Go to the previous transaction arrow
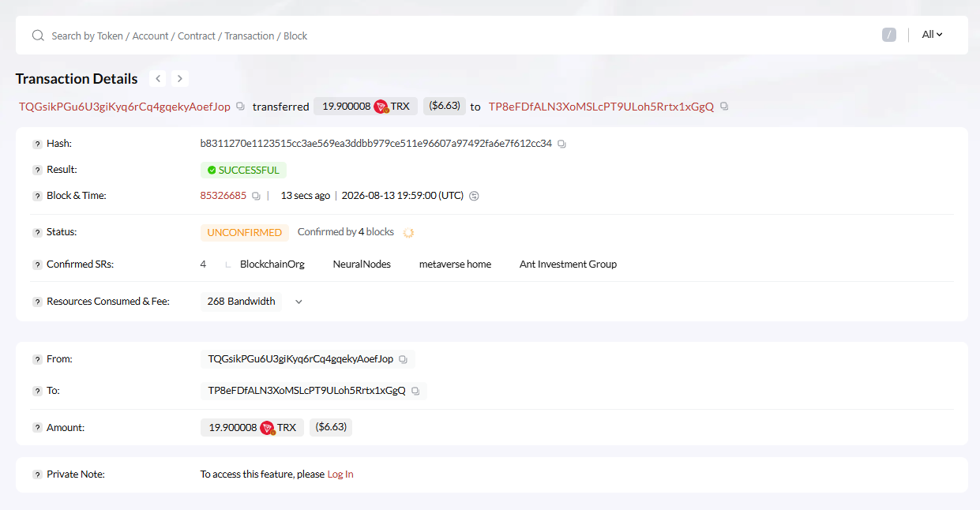This screenshot has width=980, height=510. 158,78
